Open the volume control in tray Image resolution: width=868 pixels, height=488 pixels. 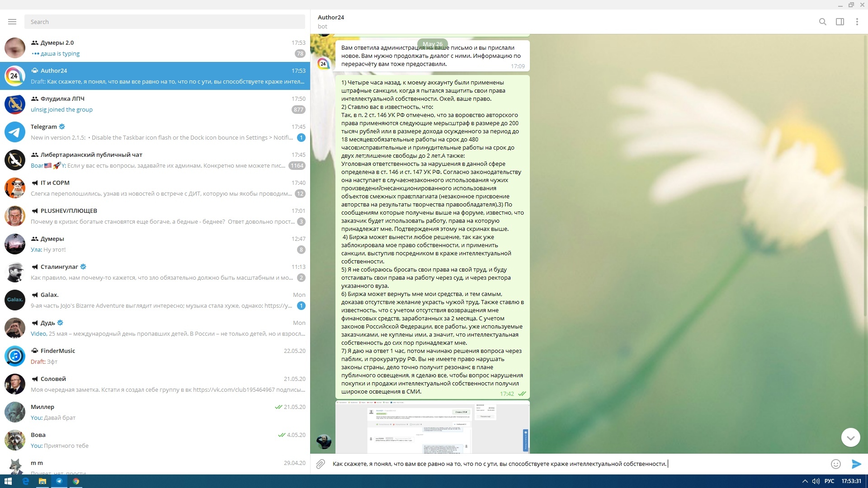pos(816,481)
